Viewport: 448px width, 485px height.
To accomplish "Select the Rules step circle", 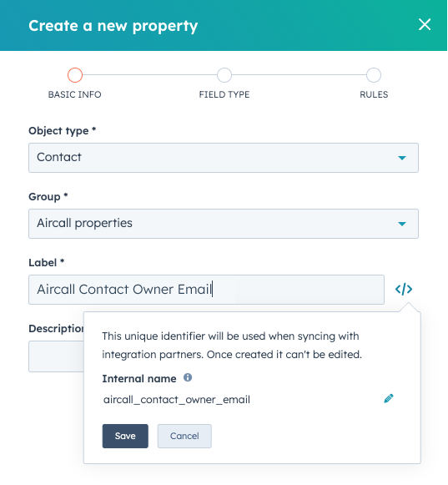I will tap(374, 75).
